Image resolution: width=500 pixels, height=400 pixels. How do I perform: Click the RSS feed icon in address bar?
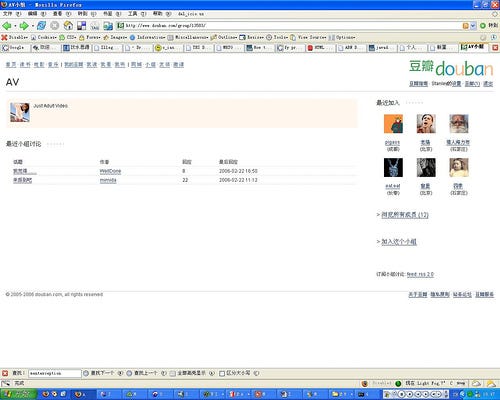pos(465,26)
